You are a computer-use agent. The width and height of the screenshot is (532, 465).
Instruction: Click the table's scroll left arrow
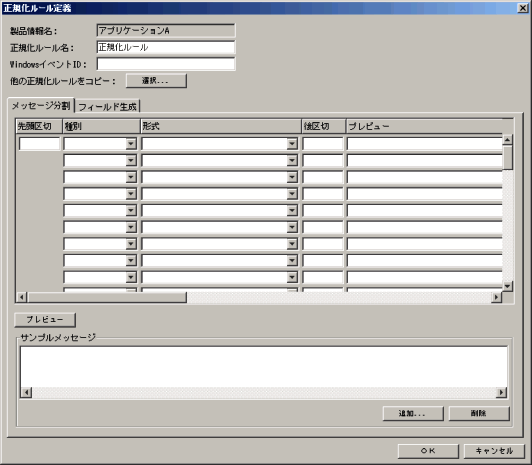pos(22,297)
